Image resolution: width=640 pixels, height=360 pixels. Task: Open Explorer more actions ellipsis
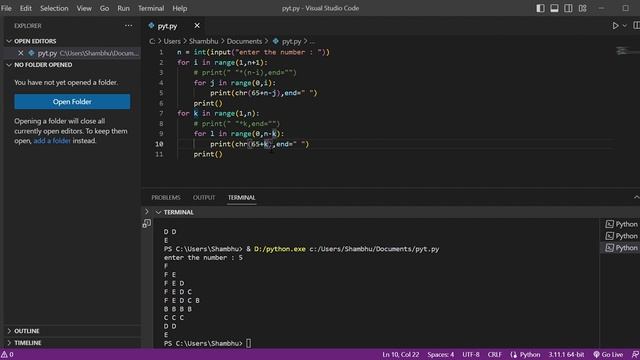(129, 26)
